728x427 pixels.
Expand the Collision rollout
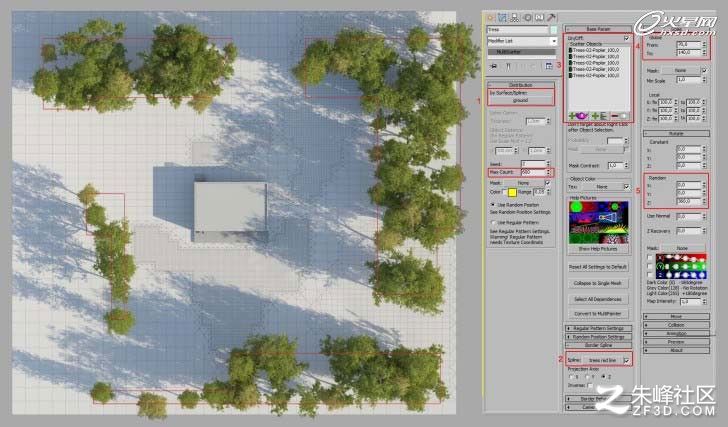pos(676,325)
